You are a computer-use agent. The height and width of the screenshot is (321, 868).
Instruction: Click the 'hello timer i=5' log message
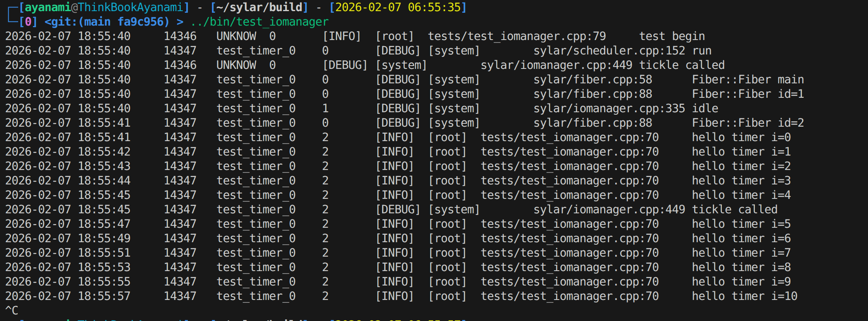click(741, 224)
